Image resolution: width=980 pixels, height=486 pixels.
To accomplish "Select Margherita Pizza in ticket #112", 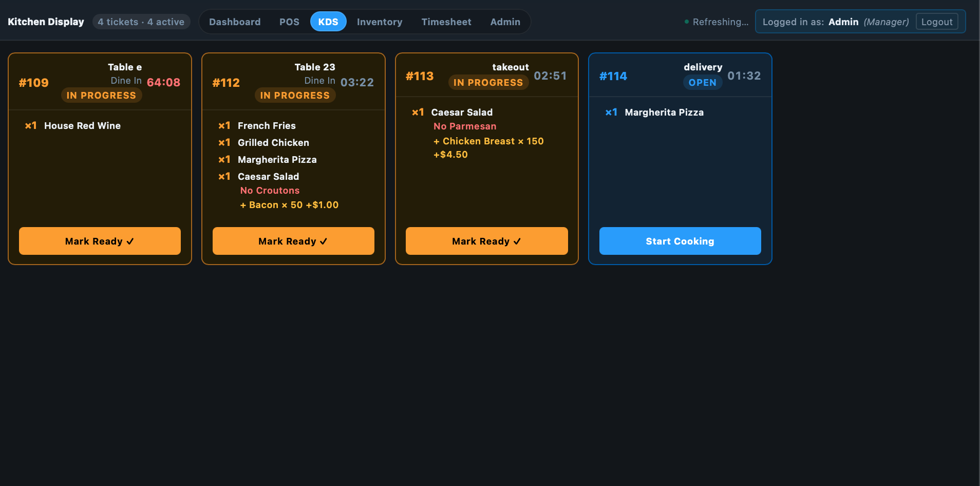I will click(x=277, y=159).
